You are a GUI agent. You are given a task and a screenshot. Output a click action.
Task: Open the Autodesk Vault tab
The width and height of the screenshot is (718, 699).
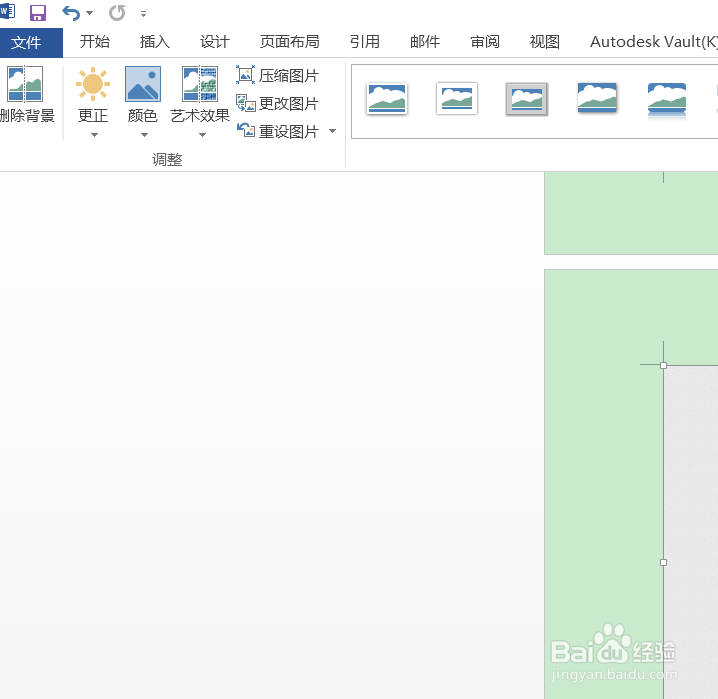pyautogui.click(x=653, y=42)
